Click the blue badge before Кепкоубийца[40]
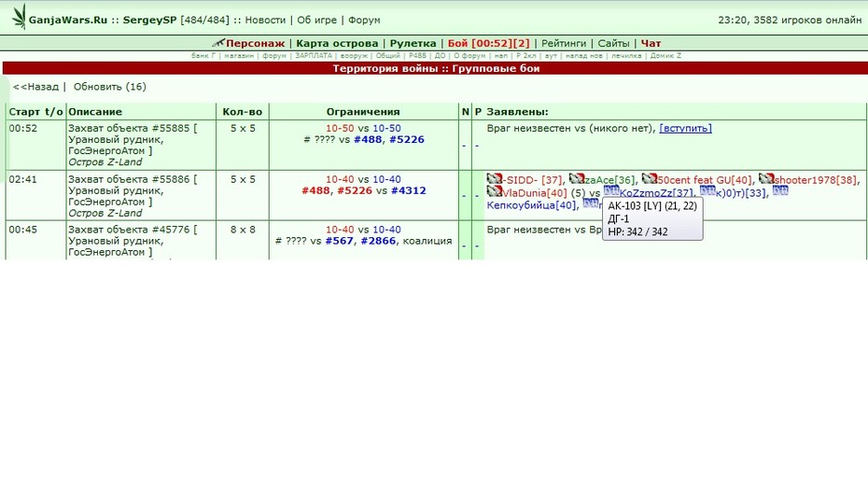 click(x=780, y=191)
